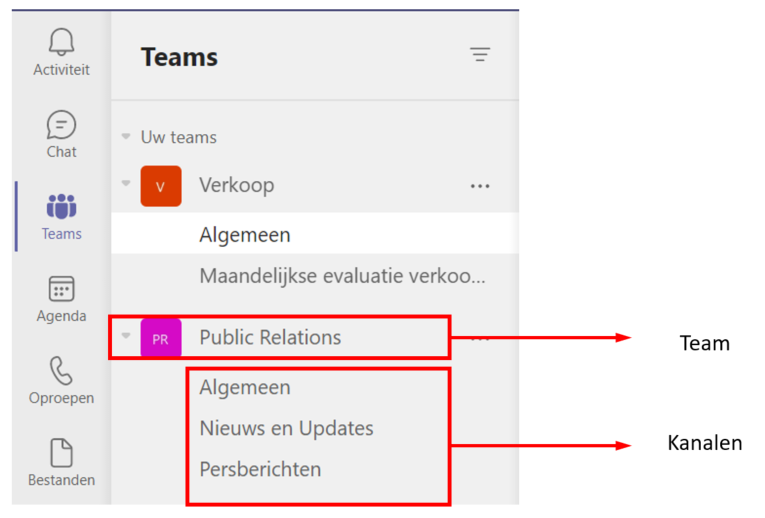The width and height of the screenshot is (765, 518).
Task: Select the Public Relations team name
Action: [270, 338]
